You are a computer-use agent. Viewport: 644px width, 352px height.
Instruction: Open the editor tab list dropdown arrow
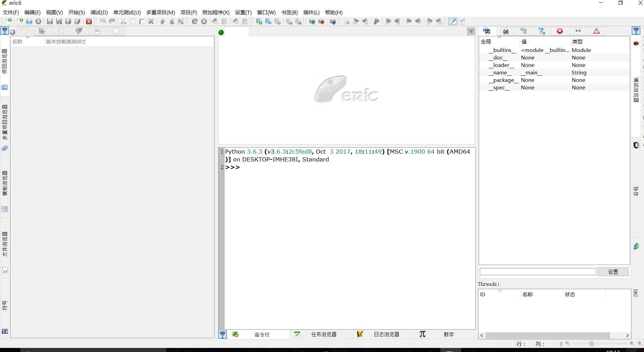pos(471,32)
